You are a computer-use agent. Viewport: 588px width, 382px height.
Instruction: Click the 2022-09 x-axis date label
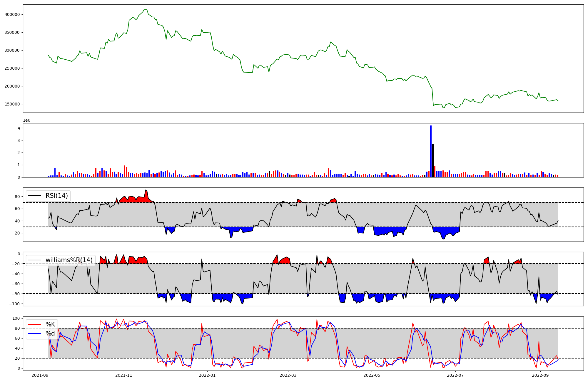tap(540, 375)
